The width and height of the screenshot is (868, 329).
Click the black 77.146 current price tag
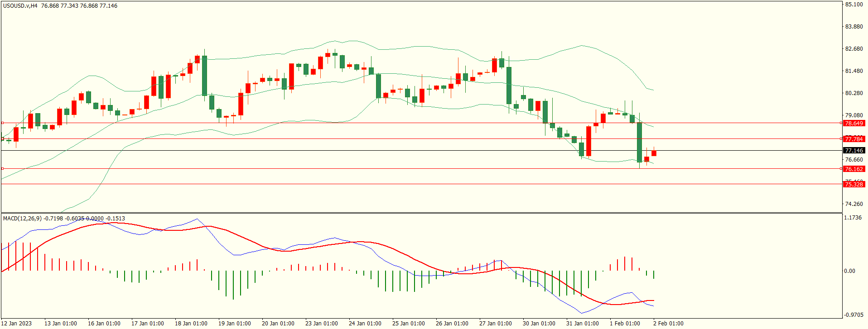(854, 150)
